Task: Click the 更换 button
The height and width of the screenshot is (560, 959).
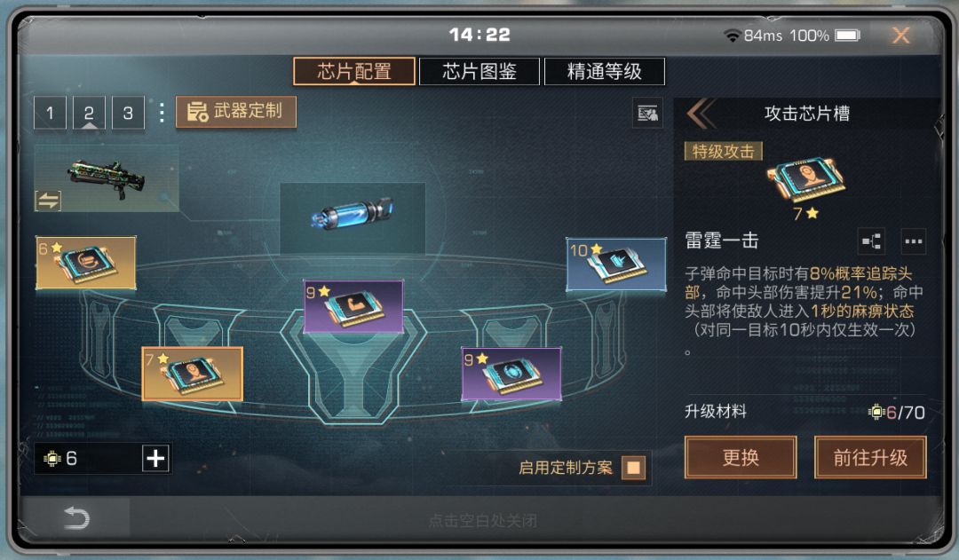Action: pyautogui.click(x=740, y=457)
